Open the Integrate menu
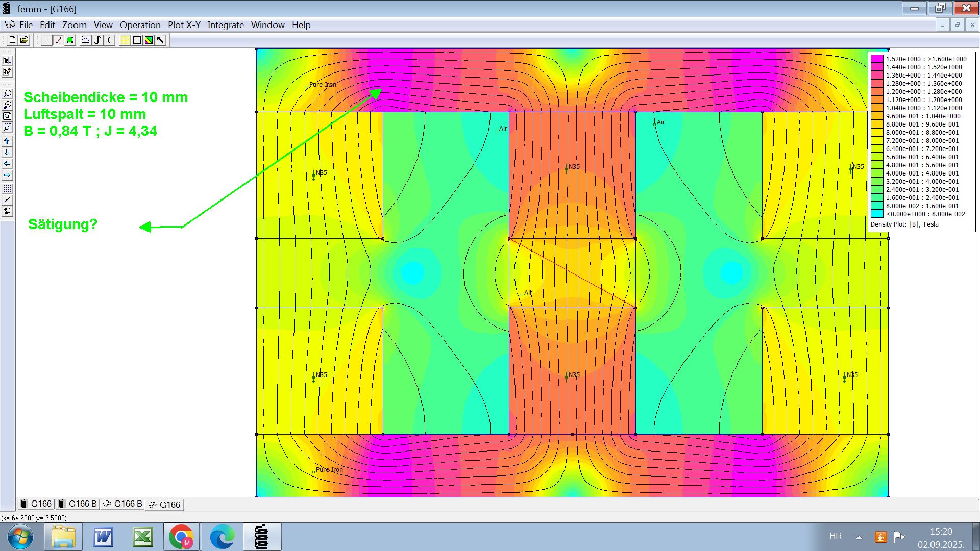The width and height of the screenshot is (980, 551). (225, 25)
